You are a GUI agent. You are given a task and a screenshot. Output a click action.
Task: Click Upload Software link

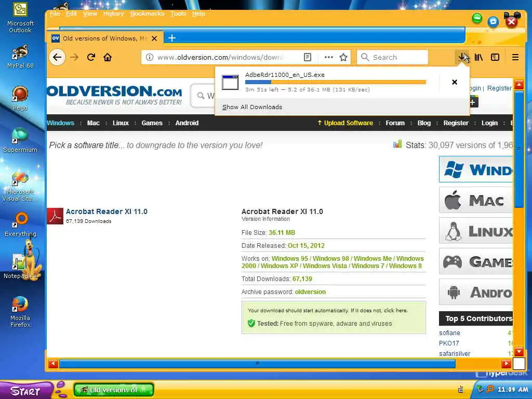pyautogui.click(x=345, y=123)
